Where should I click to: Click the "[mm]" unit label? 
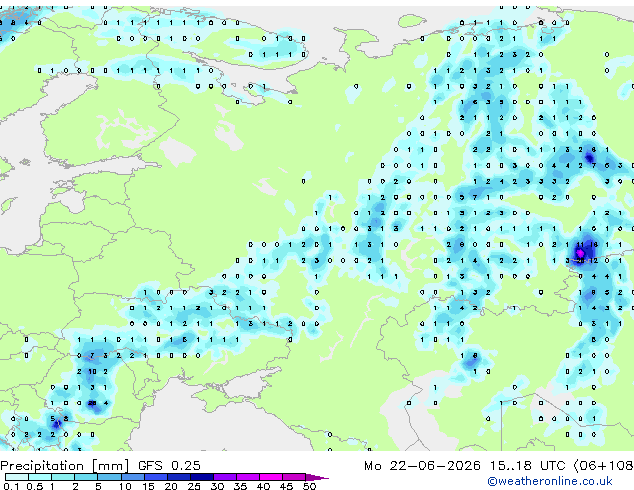tap(111, 466)
